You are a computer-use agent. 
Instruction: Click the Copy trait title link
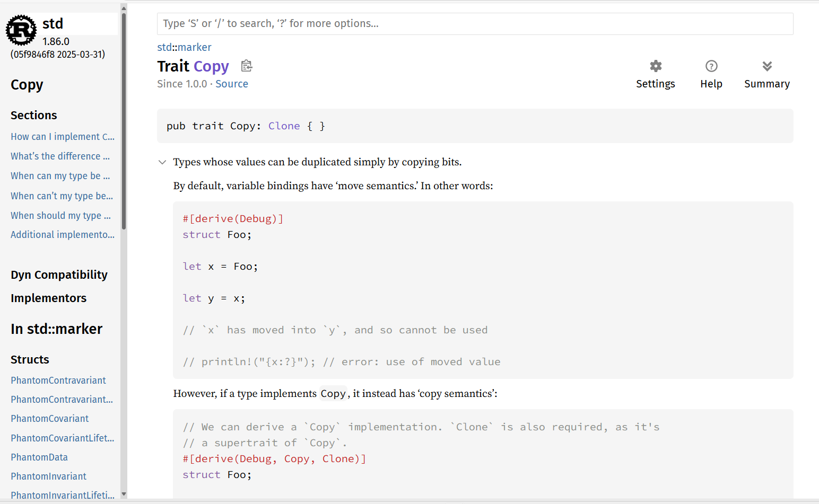tap(211, 66)
